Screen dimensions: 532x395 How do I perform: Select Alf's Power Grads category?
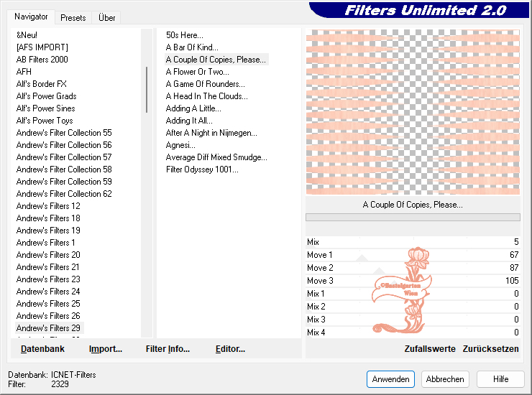click(46, 96)
